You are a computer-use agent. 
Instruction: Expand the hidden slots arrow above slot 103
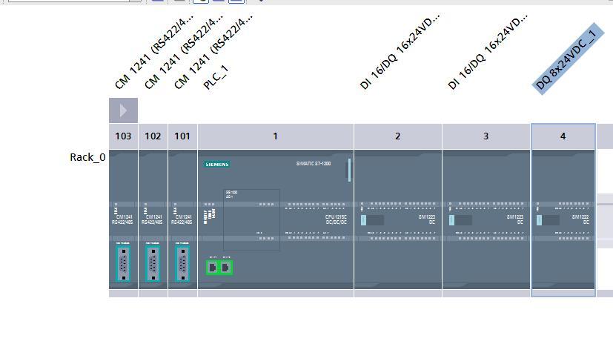pos(123,110)
